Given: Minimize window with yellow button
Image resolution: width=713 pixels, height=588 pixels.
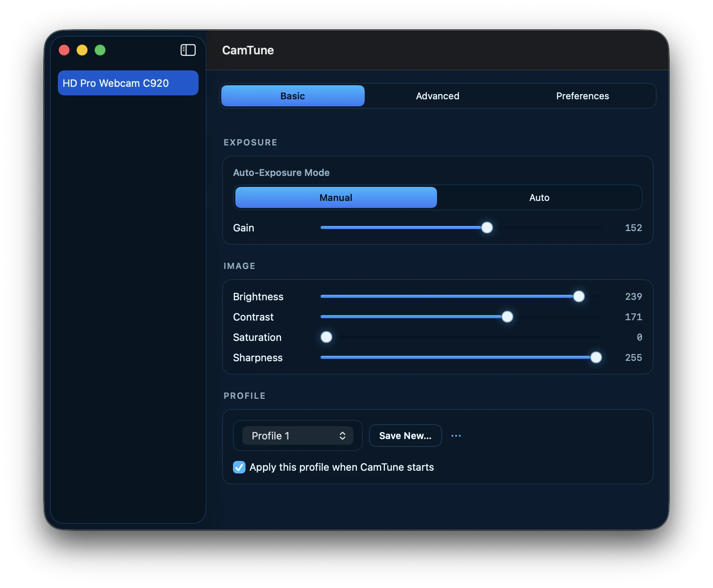Looking at the screenshot, I should tap(82, 50).
